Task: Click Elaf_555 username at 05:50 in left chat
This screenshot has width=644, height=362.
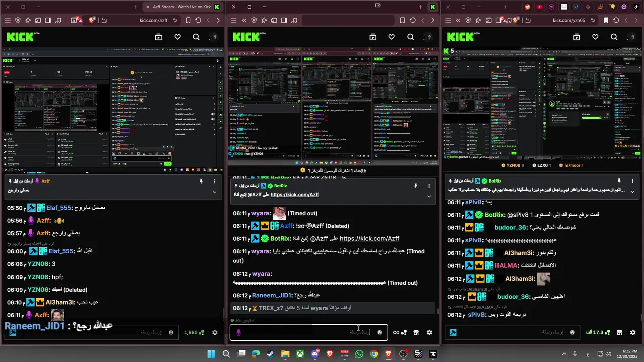Action: point(59,208)
